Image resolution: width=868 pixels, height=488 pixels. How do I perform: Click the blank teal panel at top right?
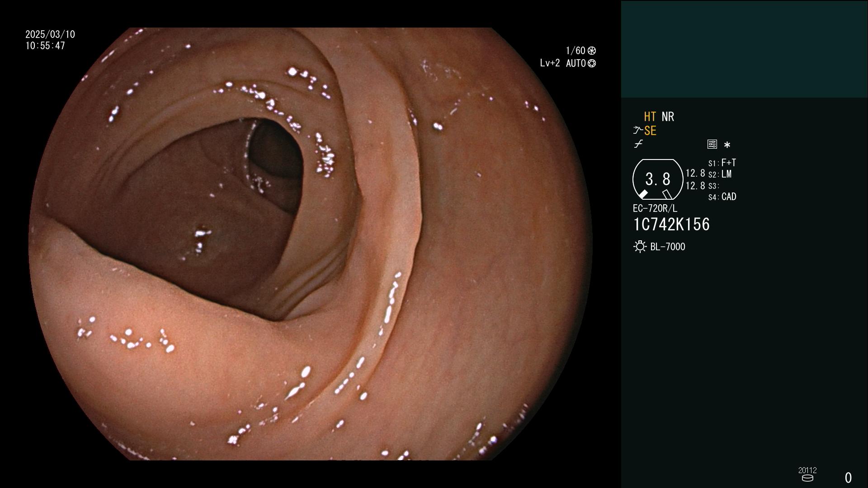pyautogui.click(x=744, y=49)
